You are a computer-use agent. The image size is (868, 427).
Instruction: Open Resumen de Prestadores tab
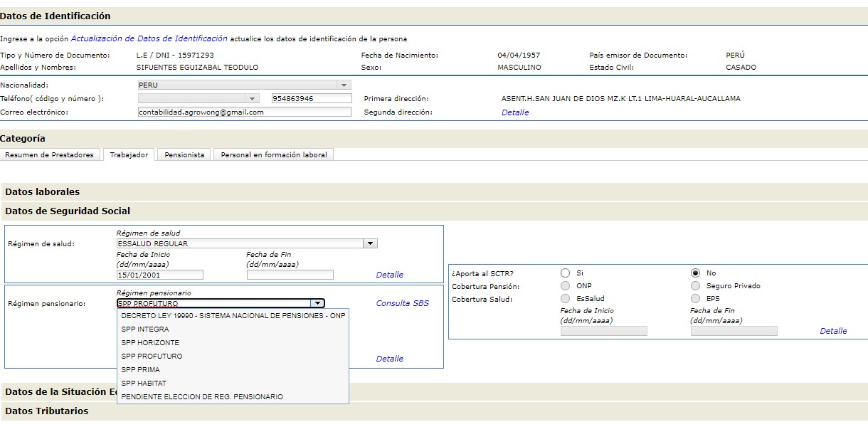[x=50, y=154]
